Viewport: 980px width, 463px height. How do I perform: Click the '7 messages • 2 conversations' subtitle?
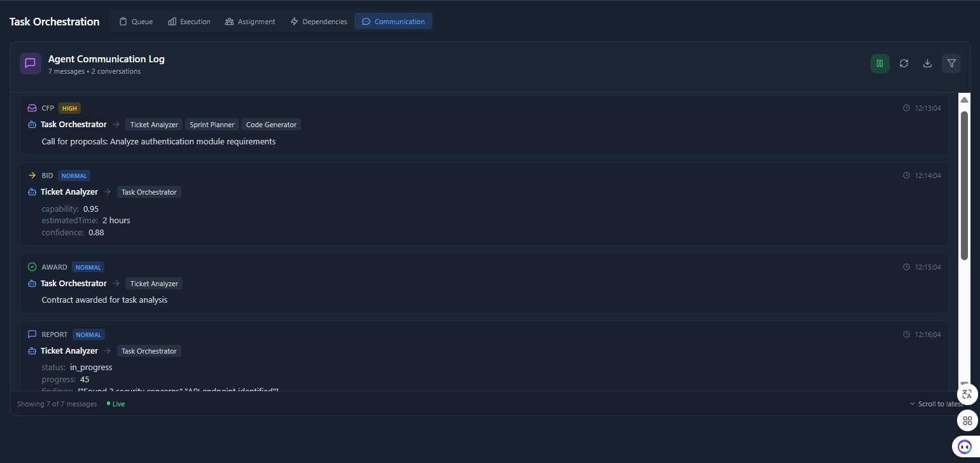coord(94,72)
